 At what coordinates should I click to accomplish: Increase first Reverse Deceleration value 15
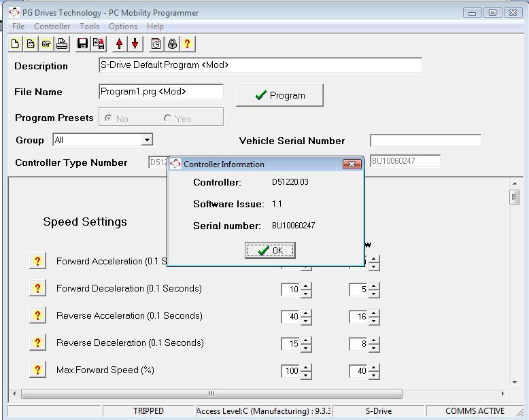pos(306,340)
